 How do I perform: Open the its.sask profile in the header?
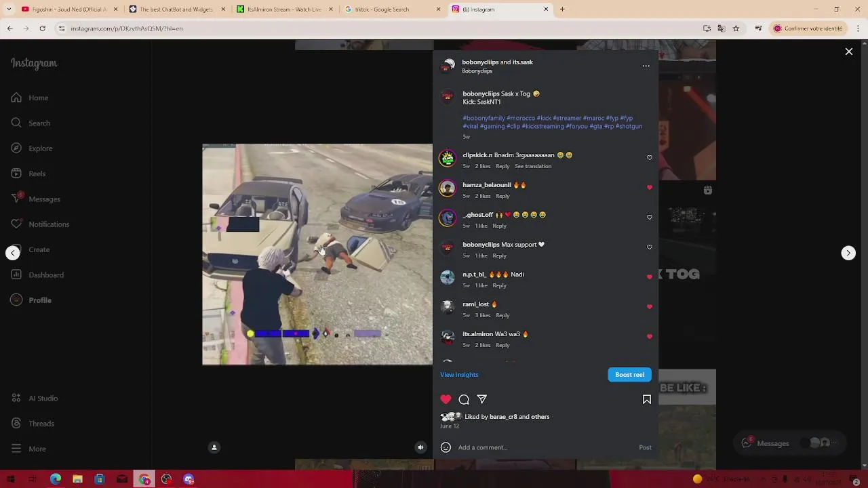click(x=522, y=62)
